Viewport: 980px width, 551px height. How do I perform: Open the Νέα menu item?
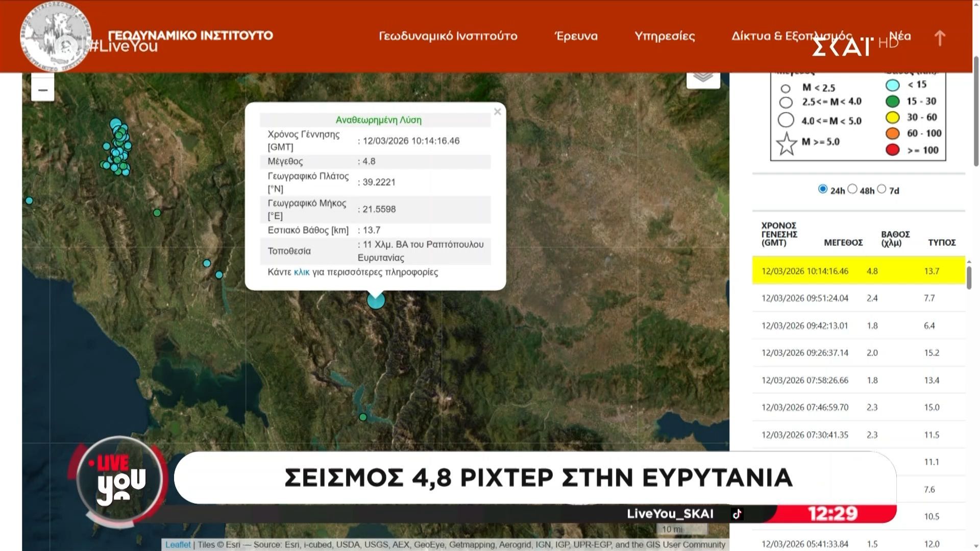point(900,36)
